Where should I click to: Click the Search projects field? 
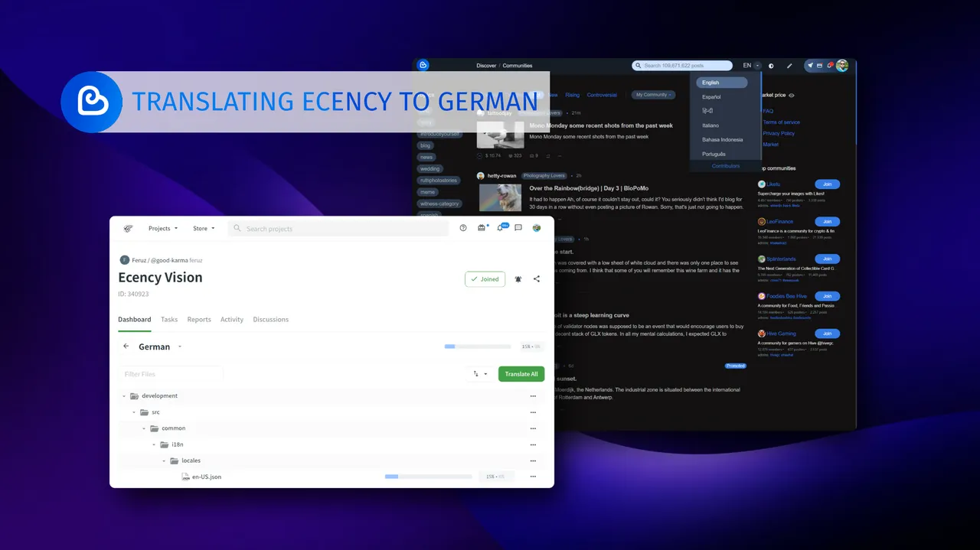(338, 228)
